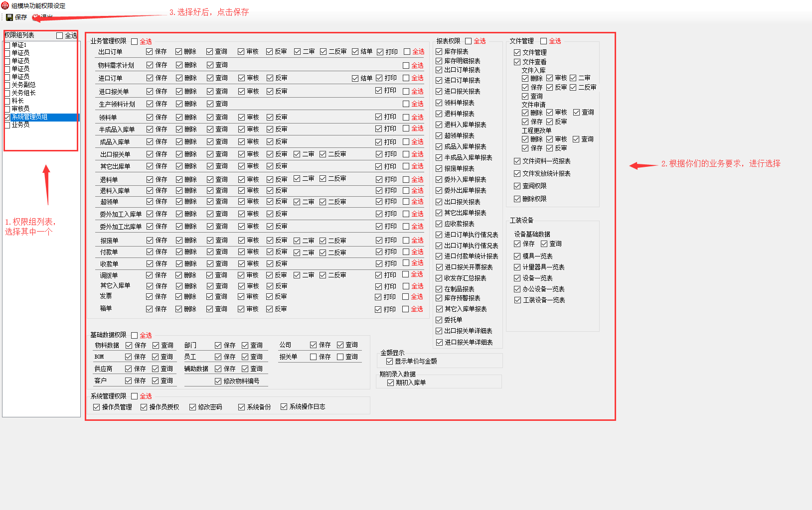Uncheck the 超领单报表 report checkbox
This screenshot has height=510, width=812.
(x=439, y=135)
